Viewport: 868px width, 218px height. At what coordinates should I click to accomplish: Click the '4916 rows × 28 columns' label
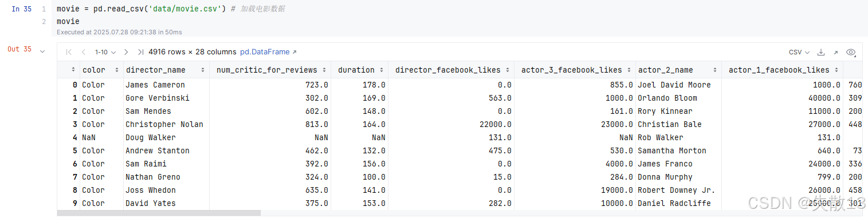[193, 52]
